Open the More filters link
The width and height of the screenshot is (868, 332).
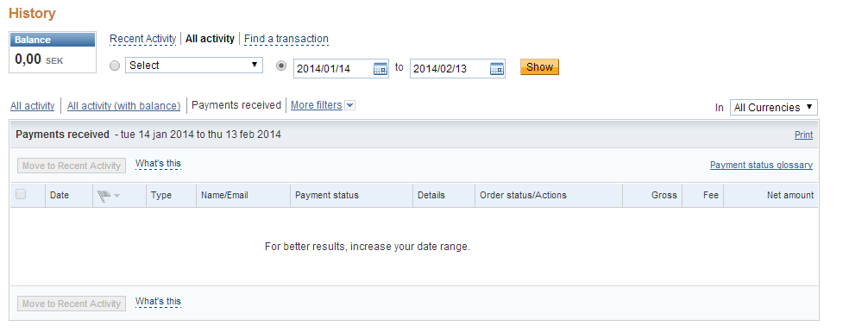coord(316,105)
